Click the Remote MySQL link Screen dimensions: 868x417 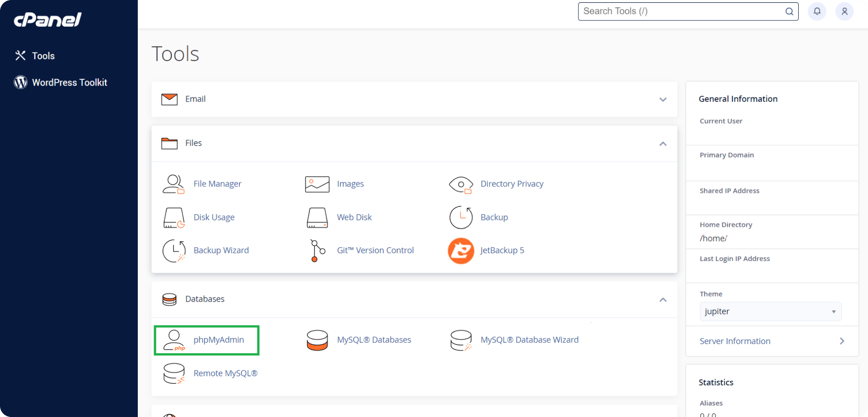coord(225,373)
